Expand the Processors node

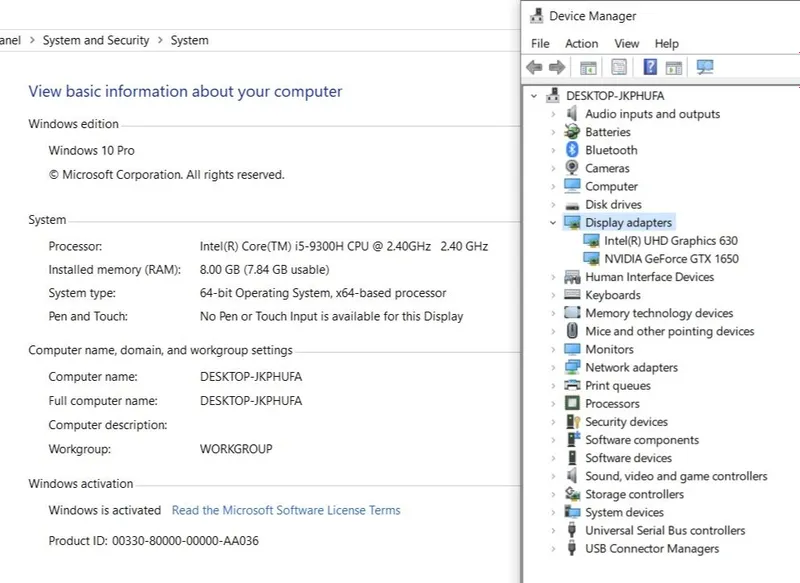point(553,404)
